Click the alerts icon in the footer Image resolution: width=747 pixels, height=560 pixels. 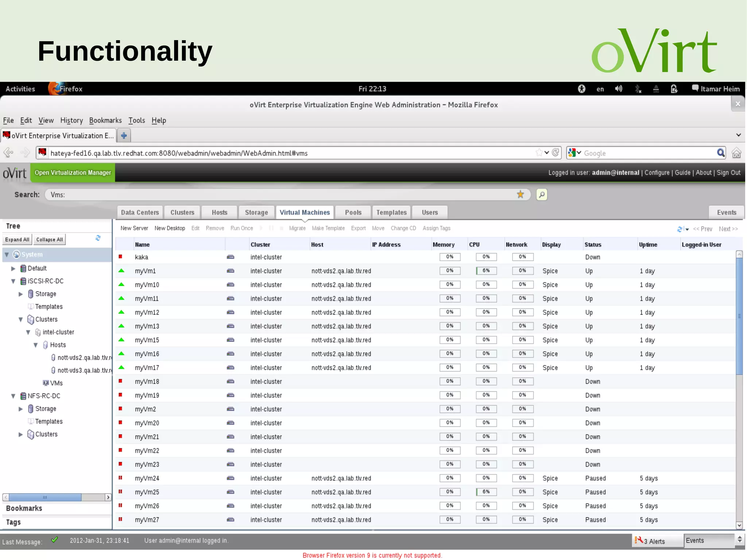[638, 540]
